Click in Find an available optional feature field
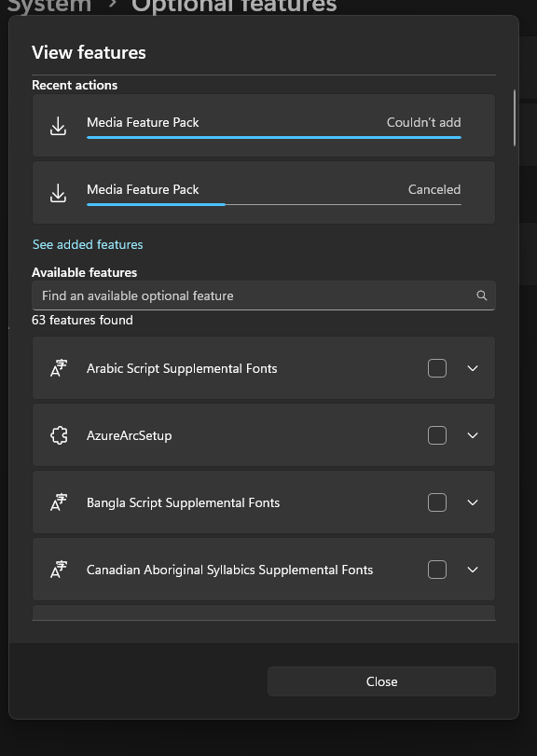 [263, 296]
